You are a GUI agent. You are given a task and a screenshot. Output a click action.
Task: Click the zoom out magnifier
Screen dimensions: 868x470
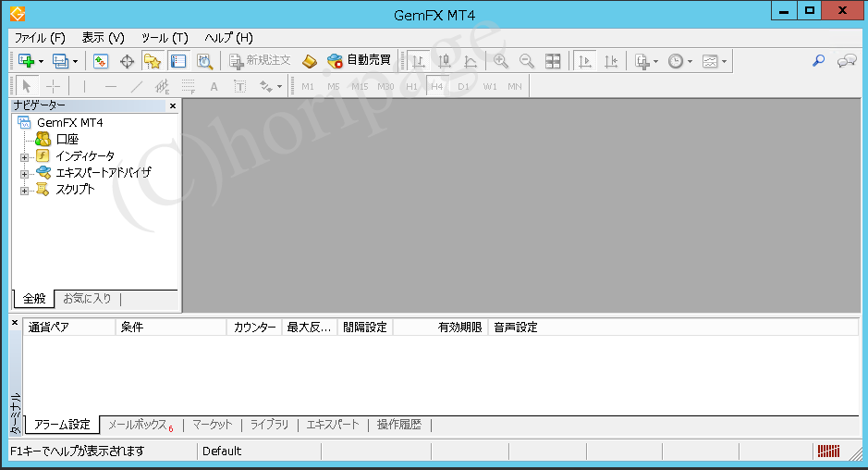pos(527,61)
